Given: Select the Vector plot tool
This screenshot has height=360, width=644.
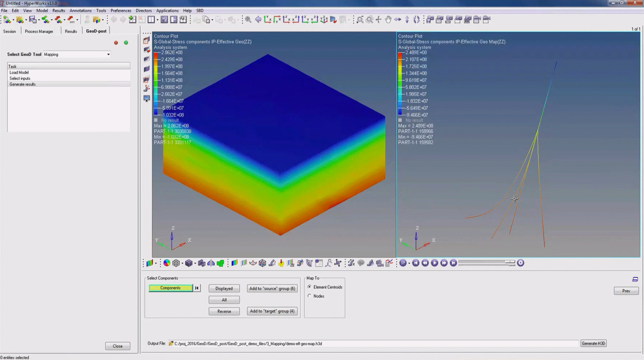Looking at the screenshot, I should (252, 263).
